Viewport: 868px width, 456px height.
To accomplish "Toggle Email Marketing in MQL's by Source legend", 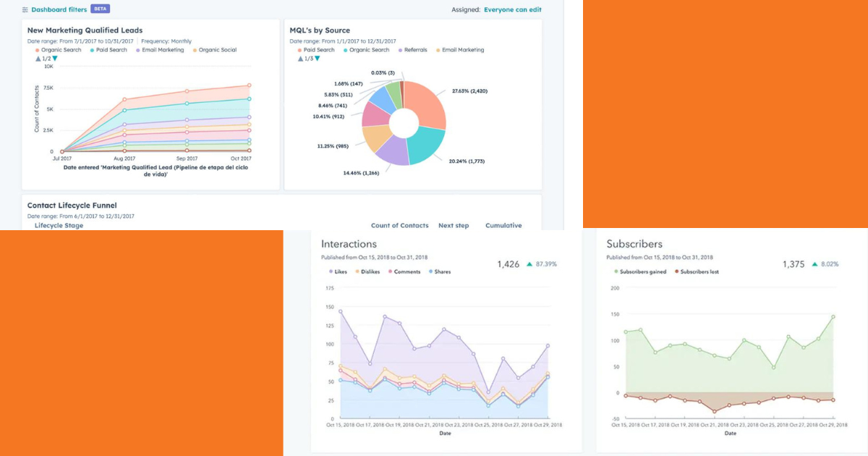I will click(x=459, y=50).
